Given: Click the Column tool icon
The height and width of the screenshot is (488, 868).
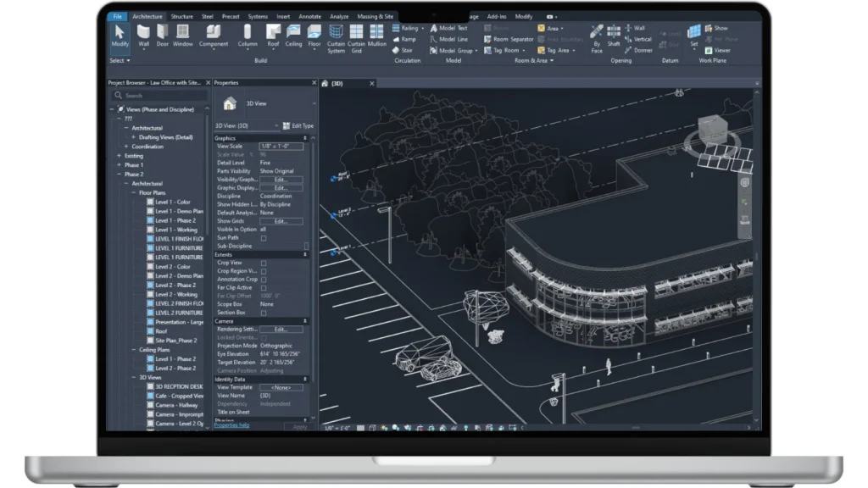Looking at the screenshot, I should click(248, 35).
